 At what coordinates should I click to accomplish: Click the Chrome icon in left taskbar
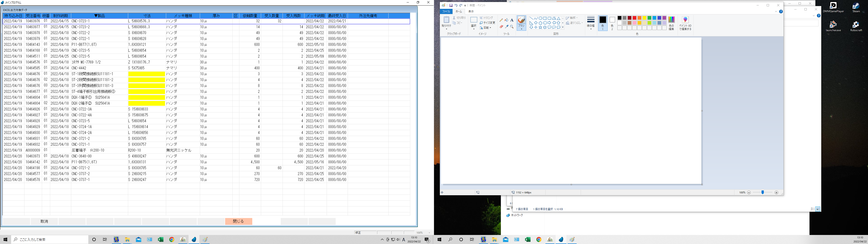pos(172,240)
